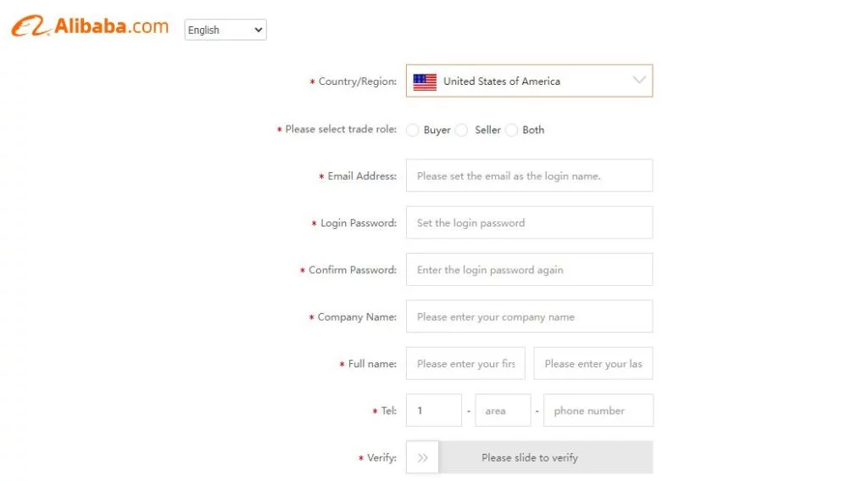Click the Email Address input field
868x481 pixels.
(529, 176)
